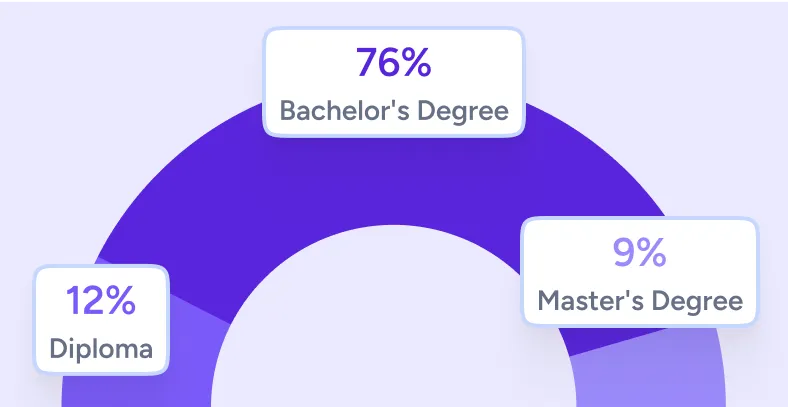788x407 pixels.
Task: Select the Bachelor's Degree label text
Action: click(394, 110)
